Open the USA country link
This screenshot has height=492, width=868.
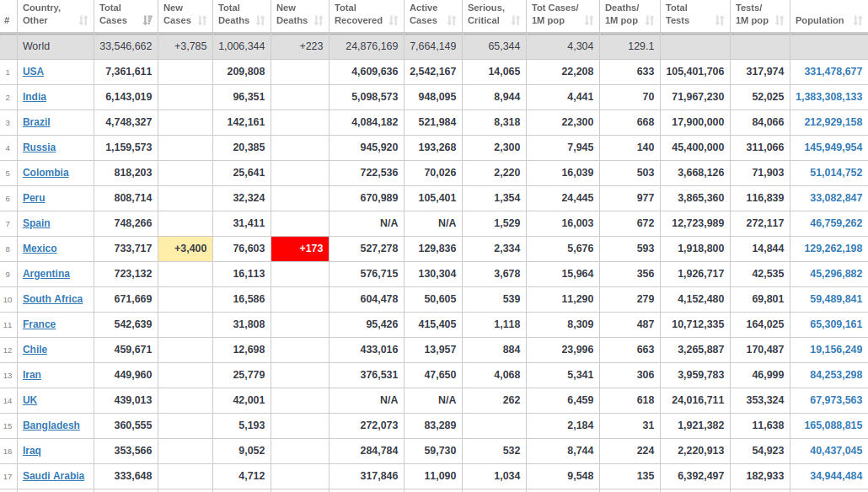33,72
